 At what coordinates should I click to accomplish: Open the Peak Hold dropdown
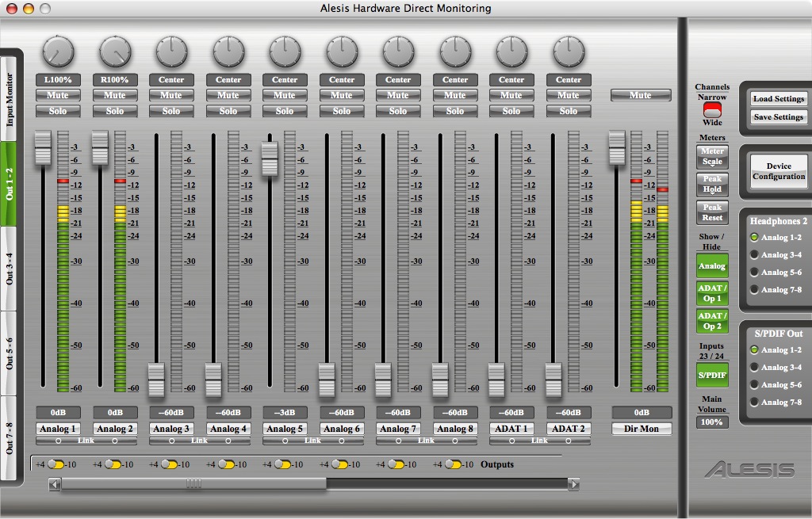pyautogui.click(x=713, y=184)
